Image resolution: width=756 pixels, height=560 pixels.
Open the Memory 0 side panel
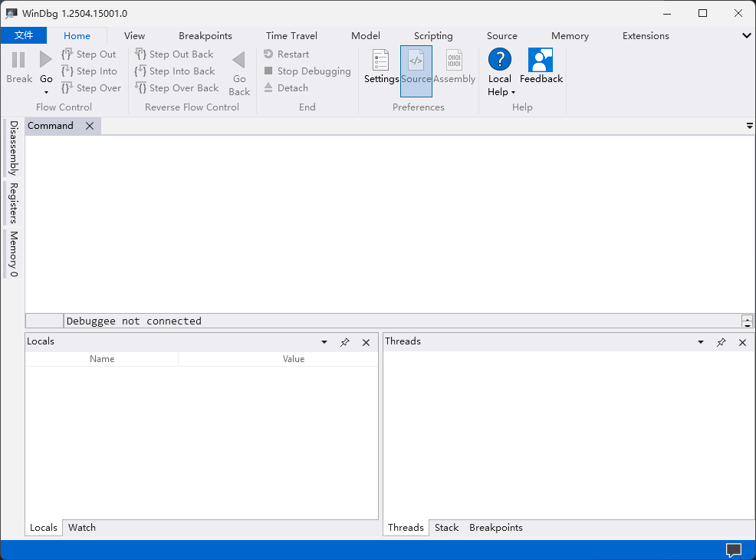(14, 254)
